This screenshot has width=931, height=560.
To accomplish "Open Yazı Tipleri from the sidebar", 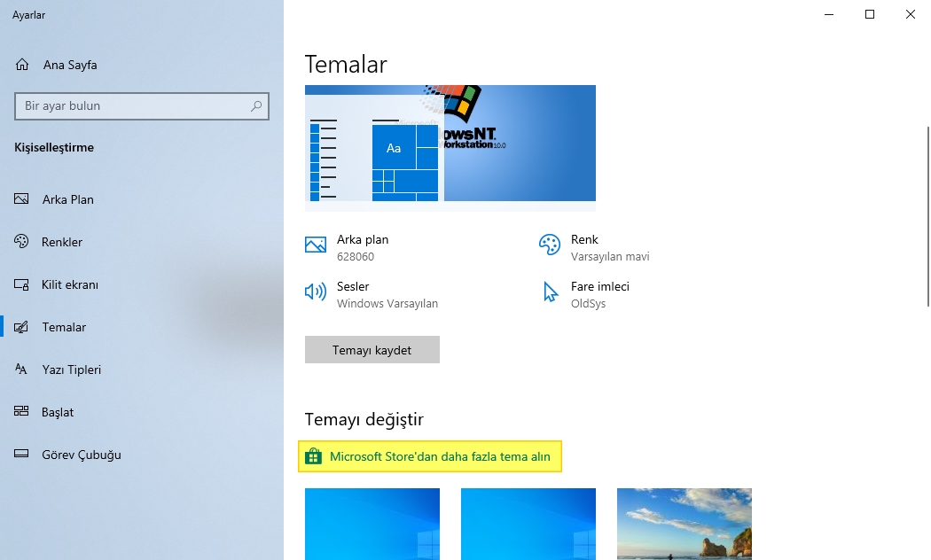I will [x=21, y=369].
